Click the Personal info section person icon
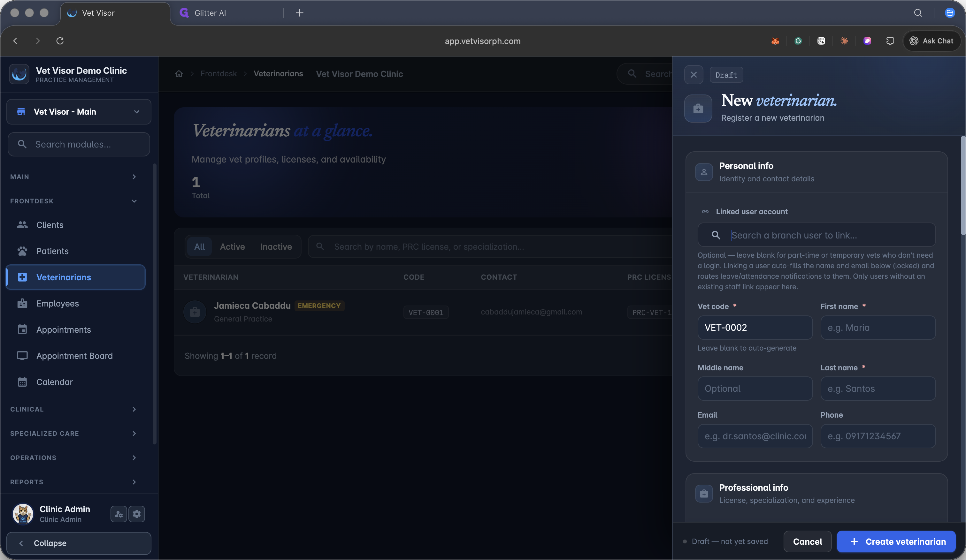Screen dimensions: 966x560 (704, 172)
